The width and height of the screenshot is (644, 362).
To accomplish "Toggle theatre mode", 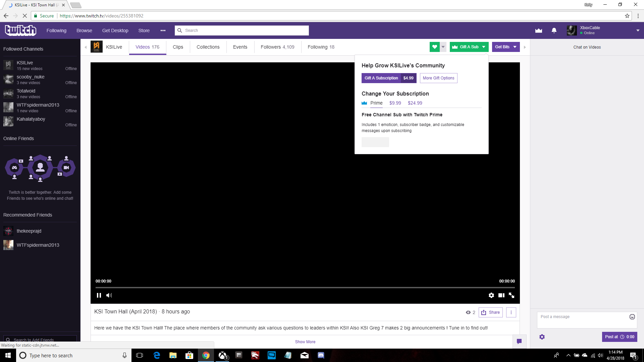I will (501, 295).
